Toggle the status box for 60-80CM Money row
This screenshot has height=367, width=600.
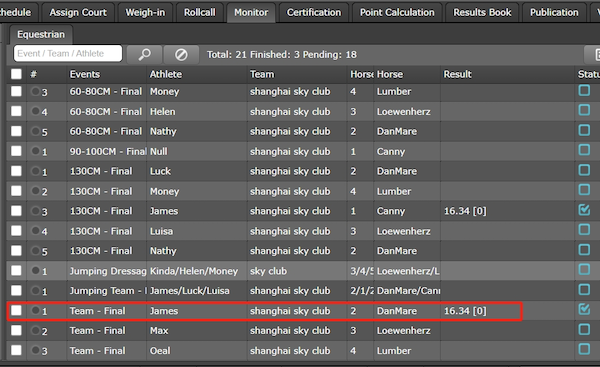pos(584,90)
